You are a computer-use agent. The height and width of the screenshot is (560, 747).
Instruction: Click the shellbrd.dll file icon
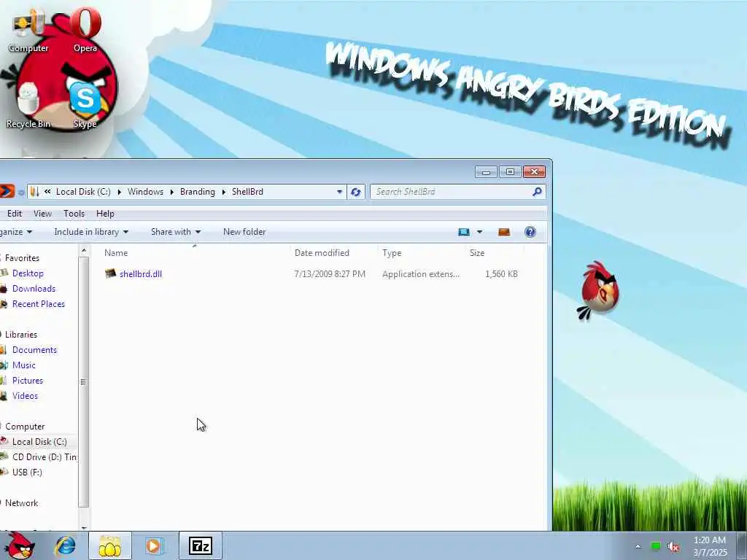pyautogui.click(x=111, y=273)
